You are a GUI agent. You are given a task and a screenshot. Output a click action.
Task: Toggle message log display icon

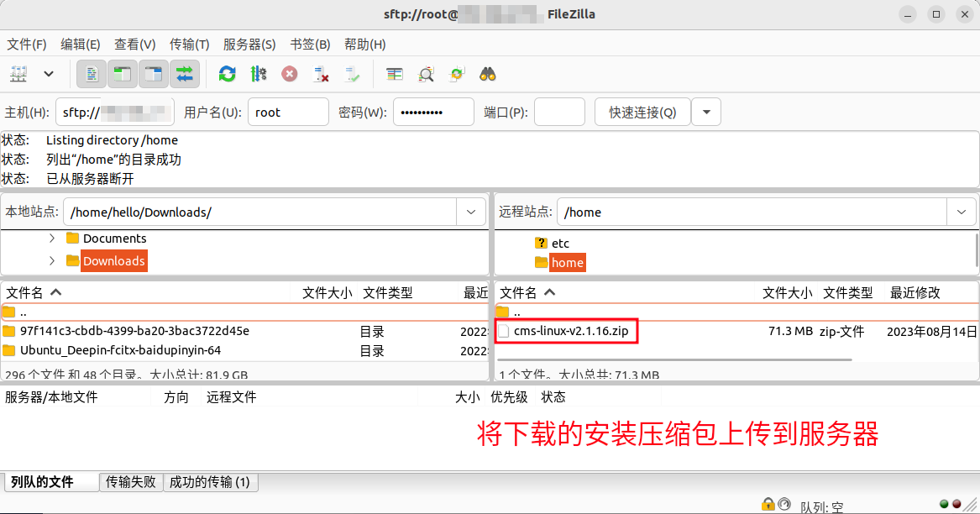[x=92, y=75]
